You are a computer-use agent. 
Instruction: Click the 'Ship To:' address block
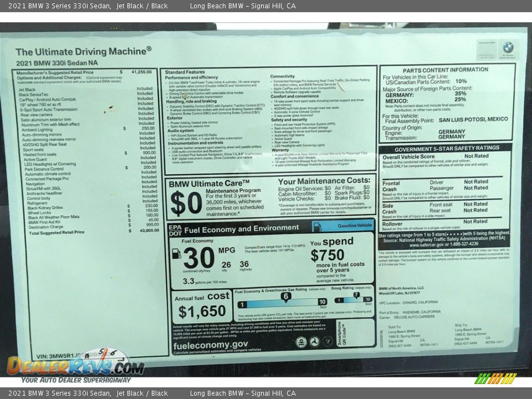479,334
